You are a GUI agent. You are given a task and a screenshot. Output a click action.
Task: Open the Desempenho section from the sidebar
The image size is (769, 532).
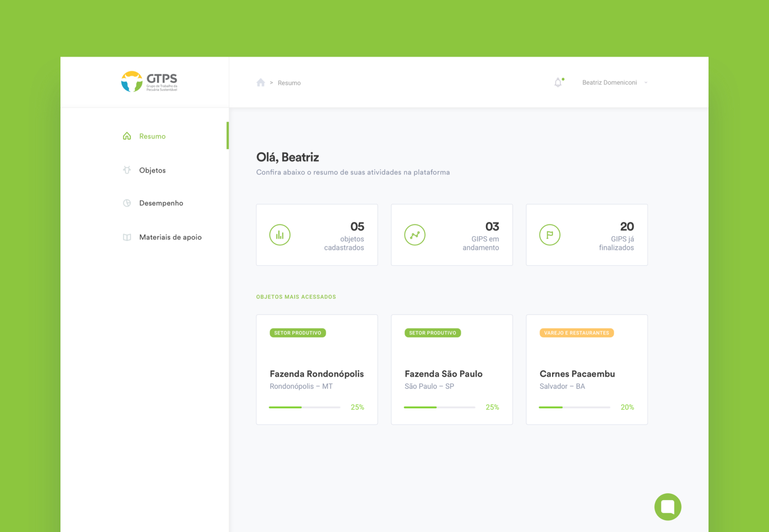pyautogui.click(x=161, y=203)
